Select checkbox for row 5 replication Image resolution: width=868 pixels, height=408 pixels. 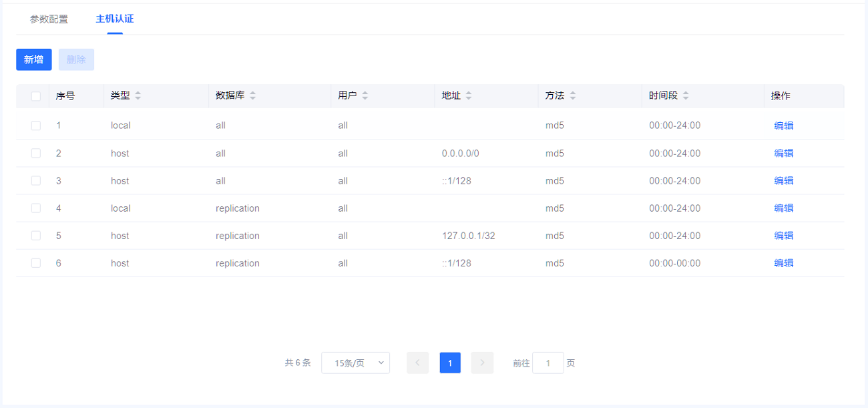(x=36, y=236)
